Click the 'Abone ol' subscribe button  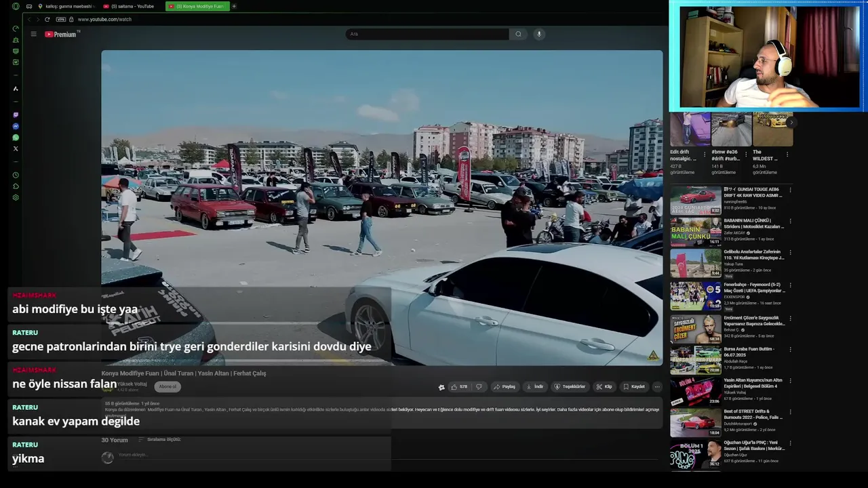[167, 386]
